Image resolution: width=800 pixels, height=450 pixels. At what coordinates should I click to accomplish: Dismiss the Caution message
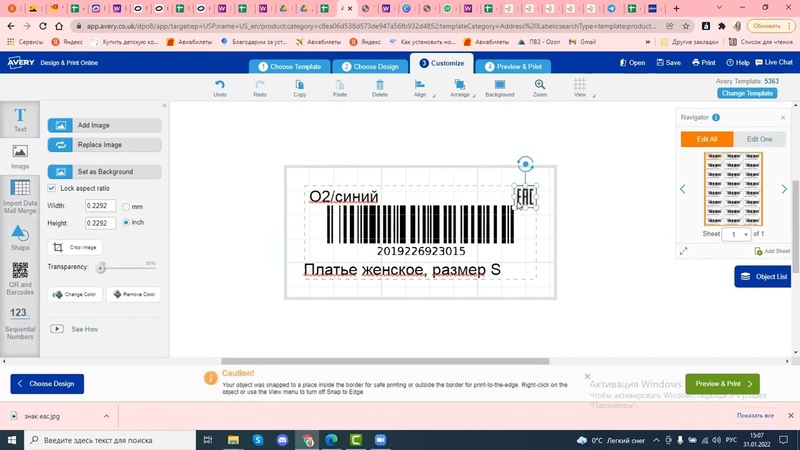click(x=587, y=377)
